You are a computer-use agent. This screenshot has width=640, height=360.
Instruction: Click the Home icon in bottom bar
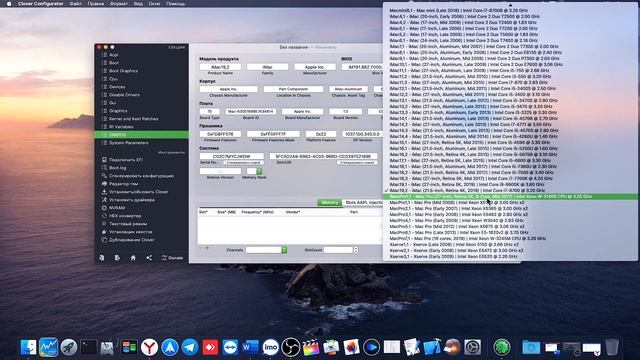pos(133,258)
